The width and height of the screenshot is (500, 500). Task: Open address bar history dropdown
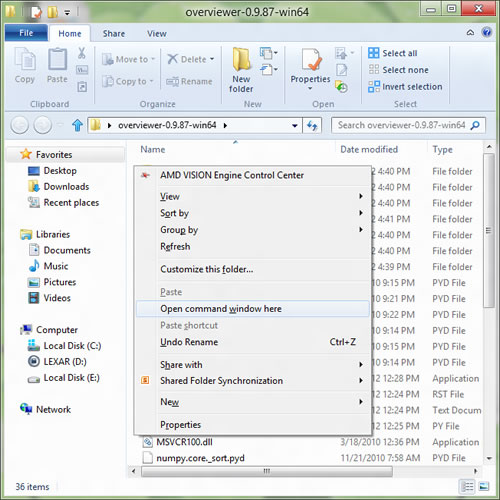tap(295, 126)
